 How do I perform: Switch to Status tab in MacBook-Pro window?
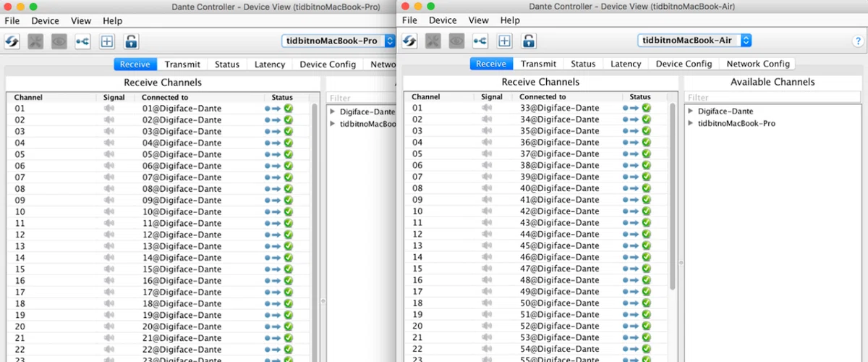[227, 64]
